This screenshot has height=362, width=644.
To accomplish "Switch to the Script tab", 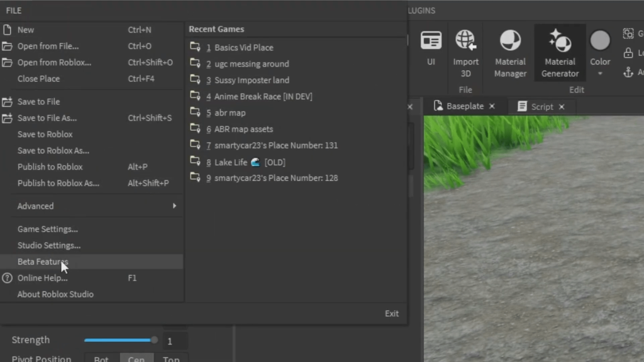I will (542, 107).
